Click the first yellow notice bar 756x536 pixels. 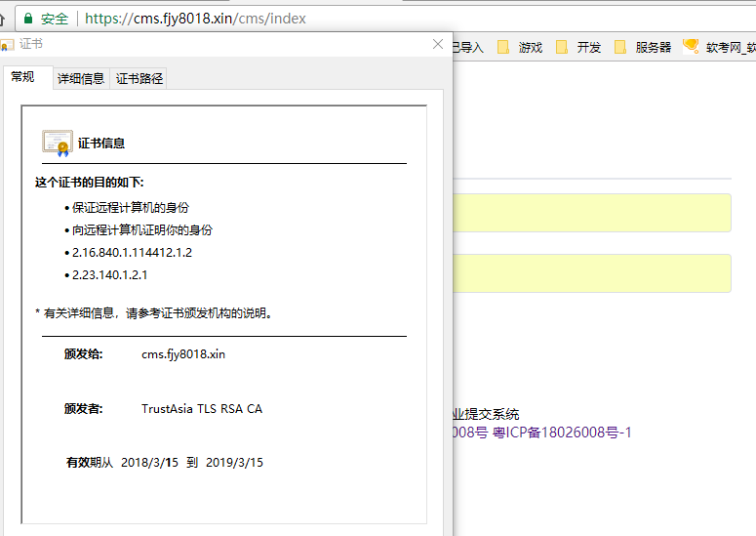(x=591, y=213)
